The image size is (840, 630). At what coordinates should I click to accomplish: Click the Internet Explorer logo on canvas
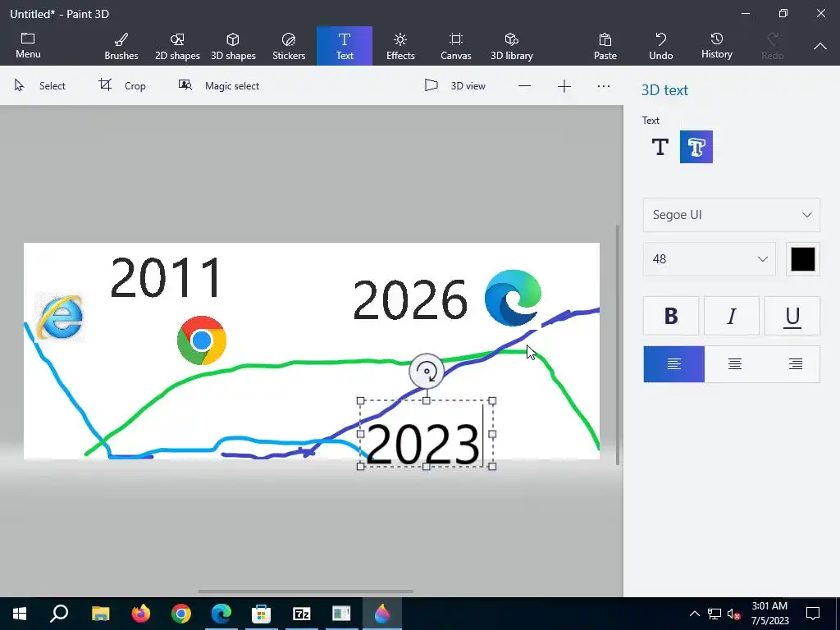click(x=60, y=317)
